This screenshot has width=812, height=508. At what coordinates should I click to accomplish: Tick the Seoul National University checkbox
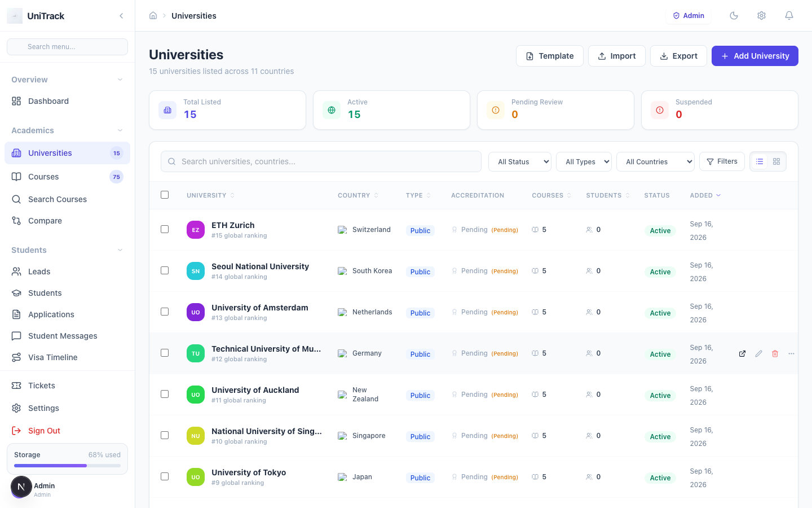click(x=165, y=270)
